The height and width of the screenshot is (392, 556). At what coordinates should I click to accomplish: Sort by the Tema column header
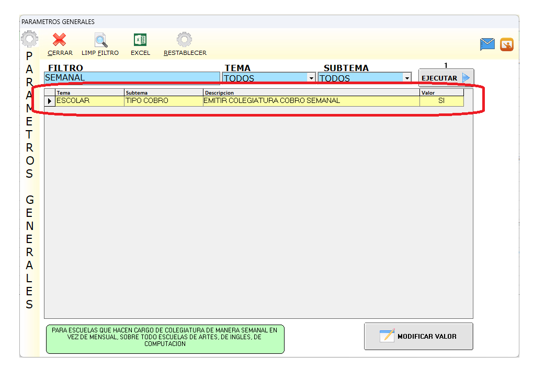89,93
